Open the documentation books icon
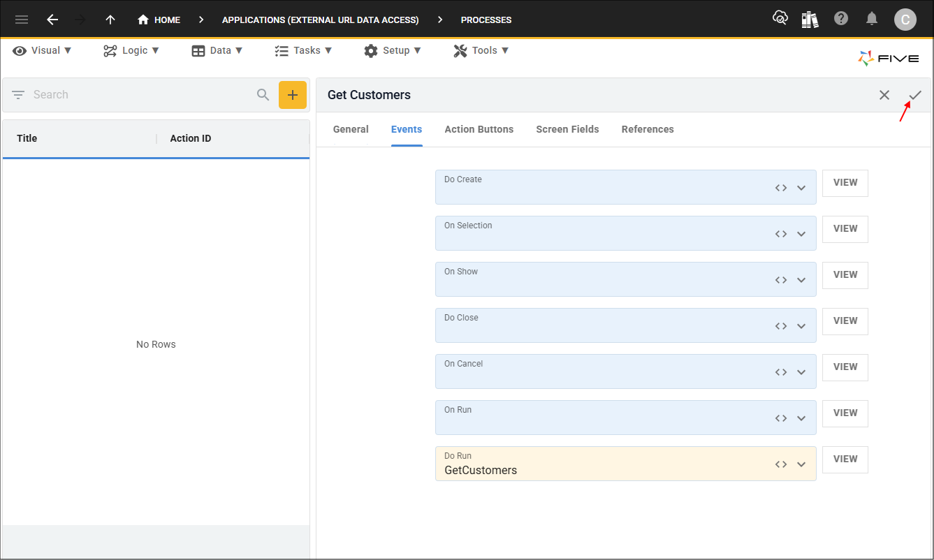Image resolution: width=934 pixels, height=560 pixels. (x=810, y=20)
